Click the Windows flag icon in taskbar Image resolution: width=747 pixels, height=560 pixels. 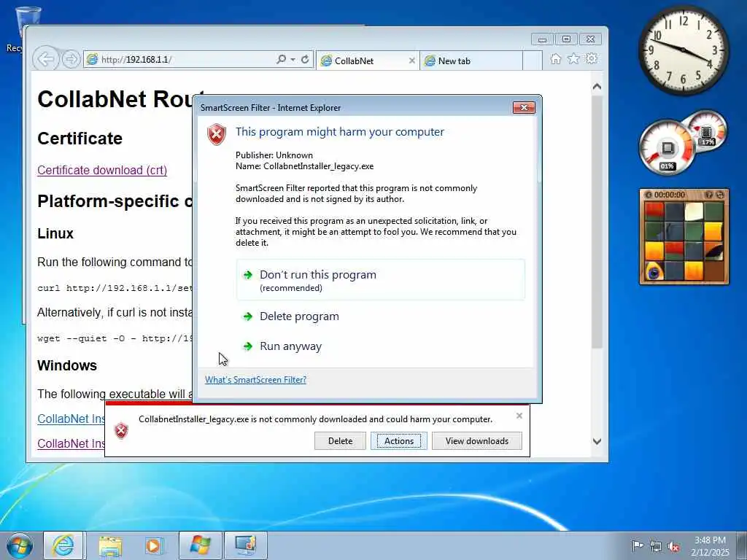point(200,545)
